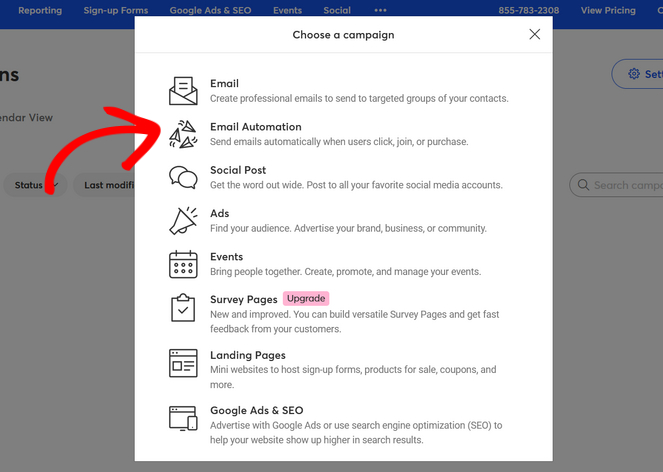This screenshot has height=472, width=663.
Task: Click the 'Choose a campaign' dialog heading
Action: 343,35
